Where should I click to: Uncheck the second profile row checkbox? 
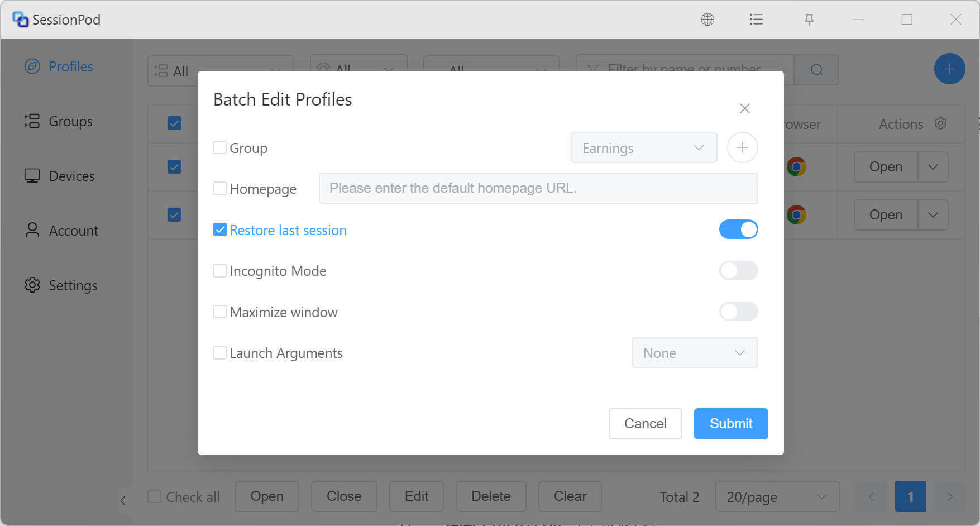tap(174, 214)
